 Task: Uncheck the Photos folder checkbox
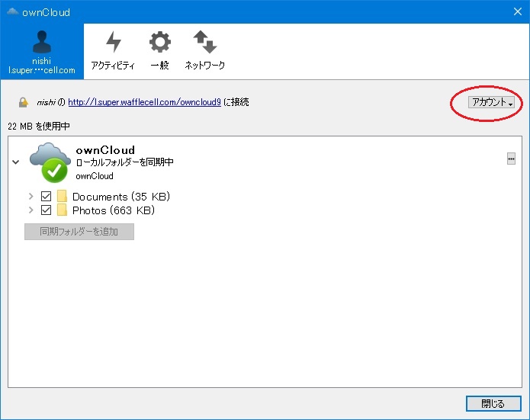46,210
